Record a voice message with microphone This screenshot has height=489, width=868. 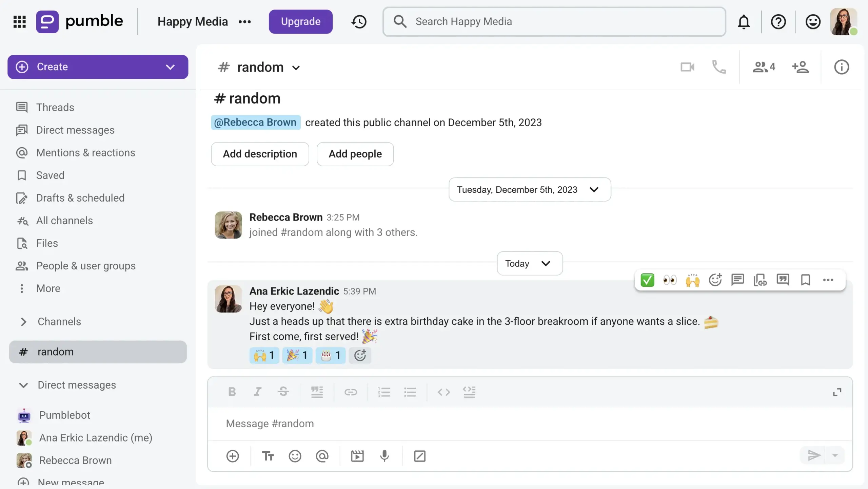(x=384, y=456)
